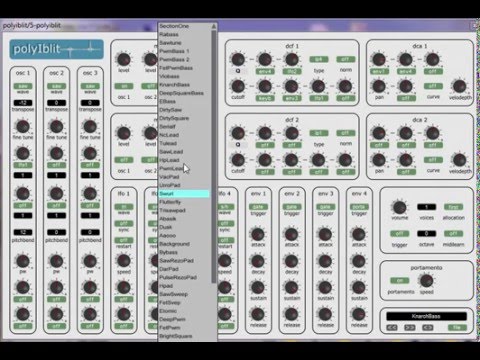Pick the Butterfly preset entry
The image size is (480, 360).
170,202
